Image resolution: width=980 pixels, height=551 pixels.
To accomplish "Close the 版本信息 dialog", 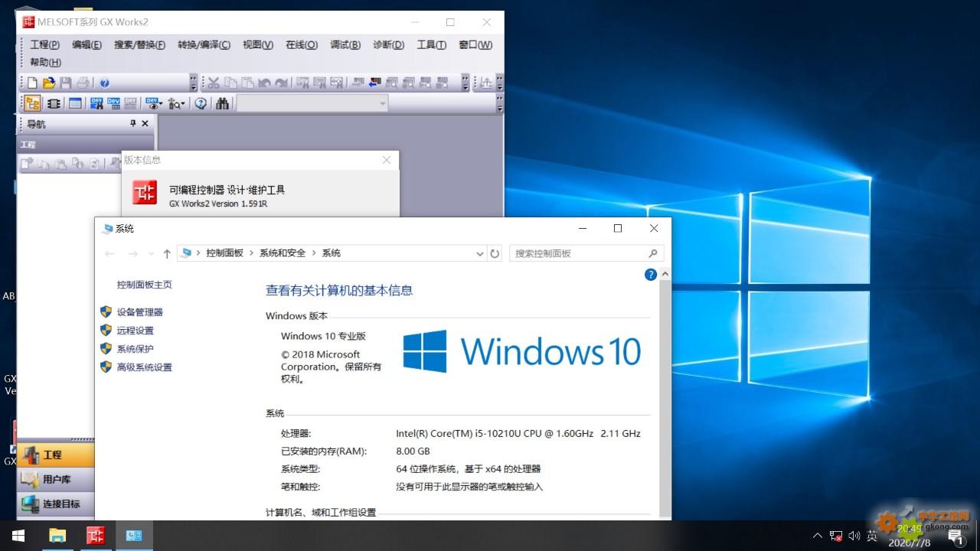I will click(x=387, y=160).
